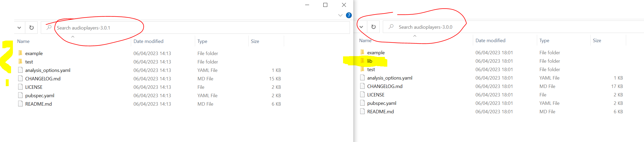Expand address history dropdown in audioplayers-3.0.0 window
The height and width of the screenshot is (142, 644).
[x=361, y=27]
